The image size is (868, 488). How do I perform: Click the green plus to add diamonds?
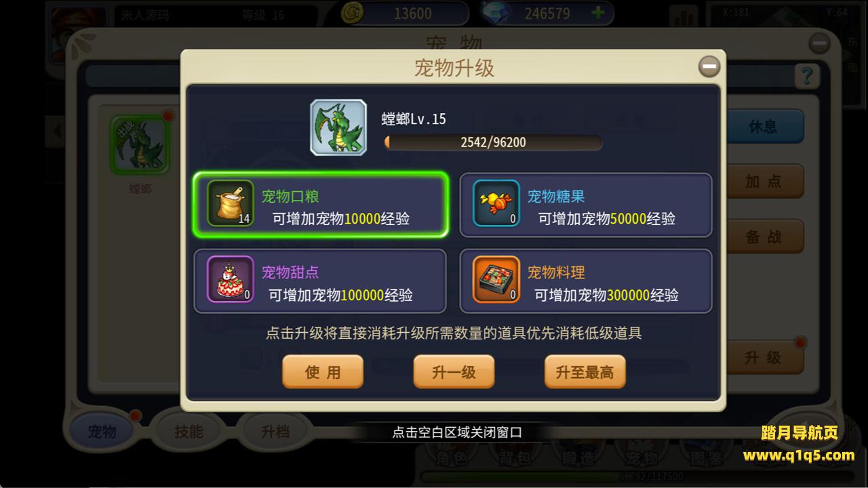(x=597, y=13)
